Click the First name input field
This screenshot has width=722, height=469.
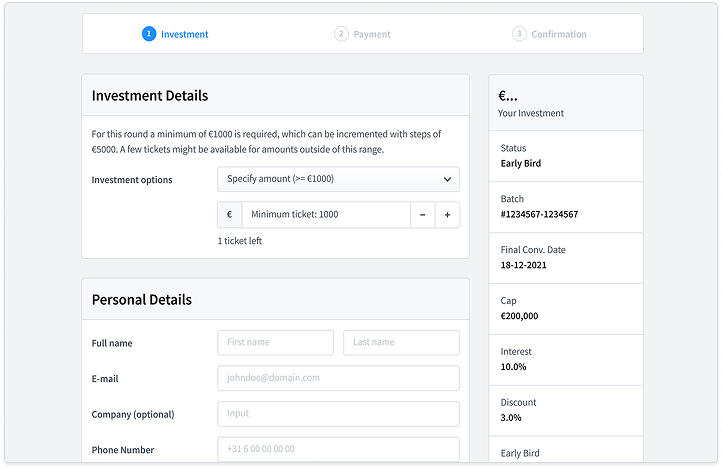tap(275, 342)
